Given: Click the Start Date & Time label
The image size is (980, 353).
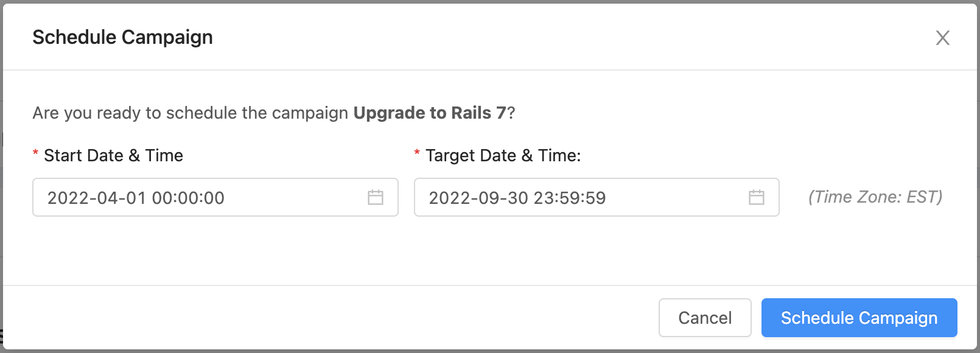Looking at the screenshot, I should (x=113, y=155).
